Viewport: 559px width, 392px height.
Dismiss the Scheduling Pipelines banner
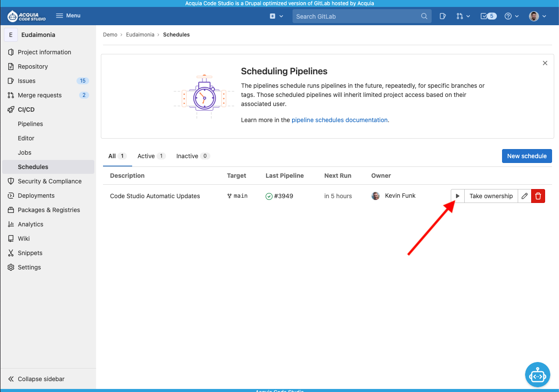pos(545,63)
